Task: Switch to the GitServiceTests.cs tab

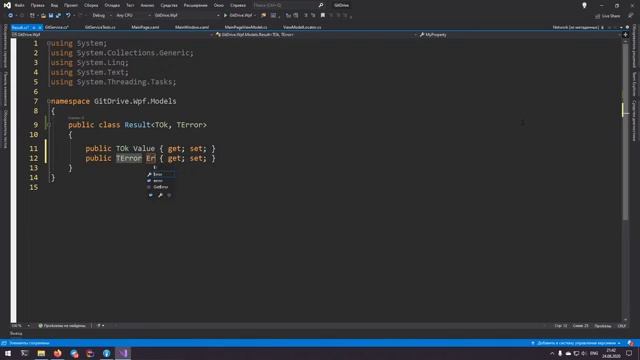Action: [x=100, y=27]
